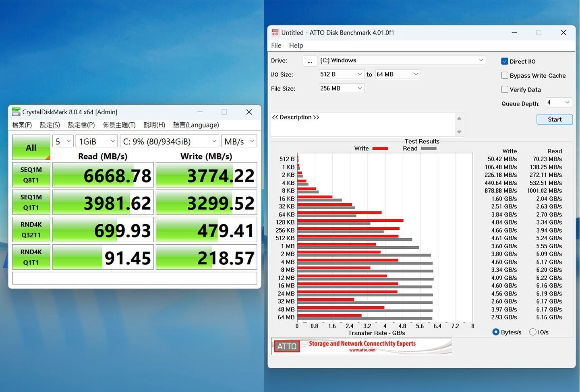Open the 佈景主題(T) menu
The image size is (580, 392).
coord(119,125)
